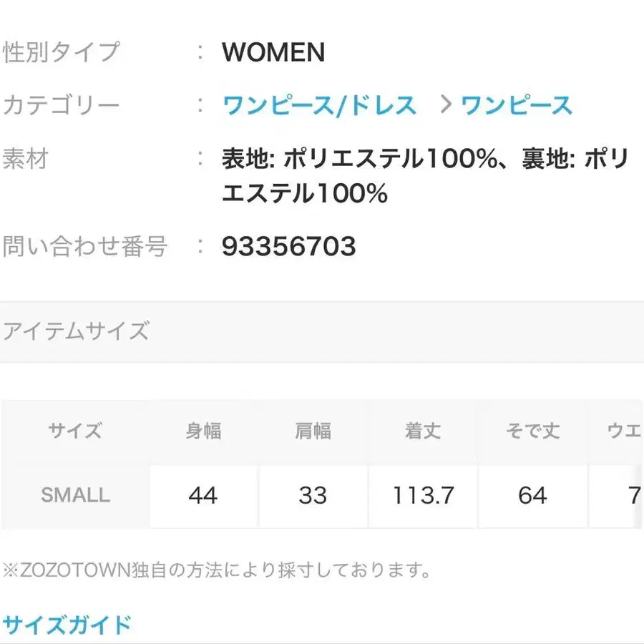
Task: Click the アイテムサイズ section heading
Action: pyautogui.click(x=77, y=331)
